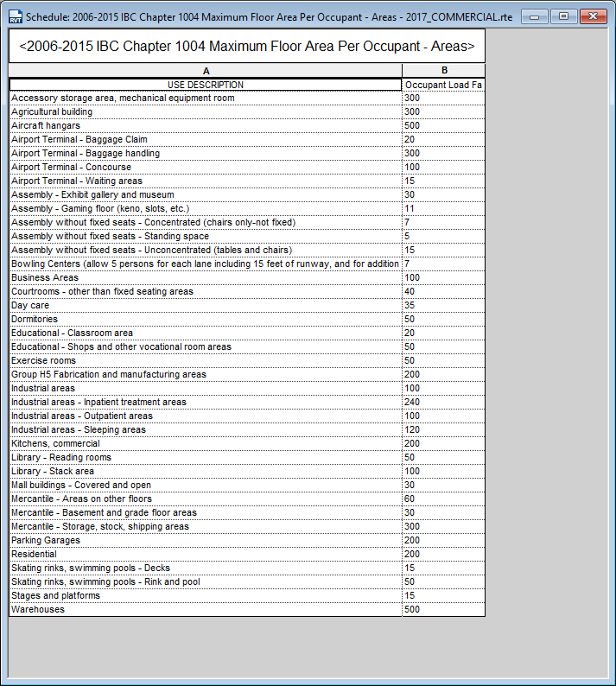This screenshot has width=616, height=686.
Task: Select Educational - Classroom area
Action: pyautogui.click(x=206, y=333)
